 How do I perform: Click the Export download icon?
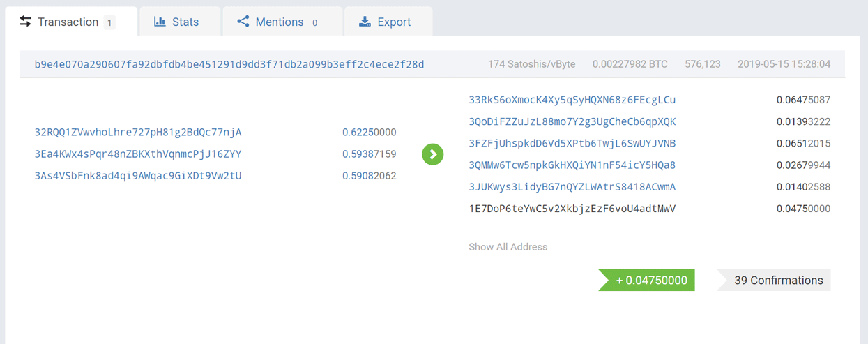[365, 22]
